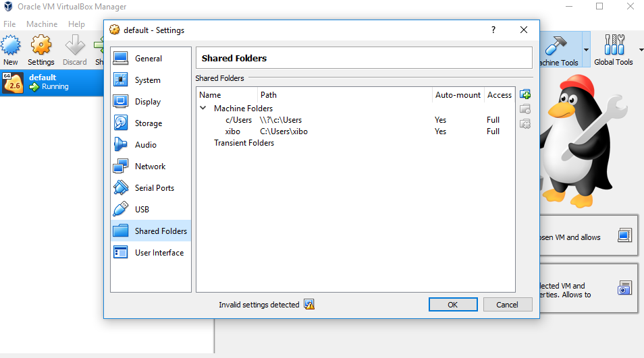
Task: Open the General settings category
Action: pyautogui.click(x=151, y=59)
